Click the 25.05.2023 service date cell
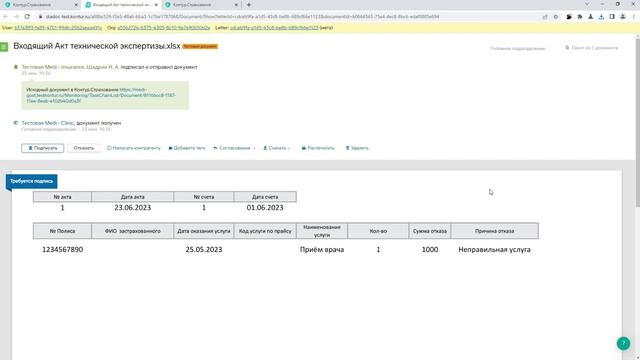Image resolution: width=640 pixels, height=360 pixels. pyautogui.click(x=204, y=249)
